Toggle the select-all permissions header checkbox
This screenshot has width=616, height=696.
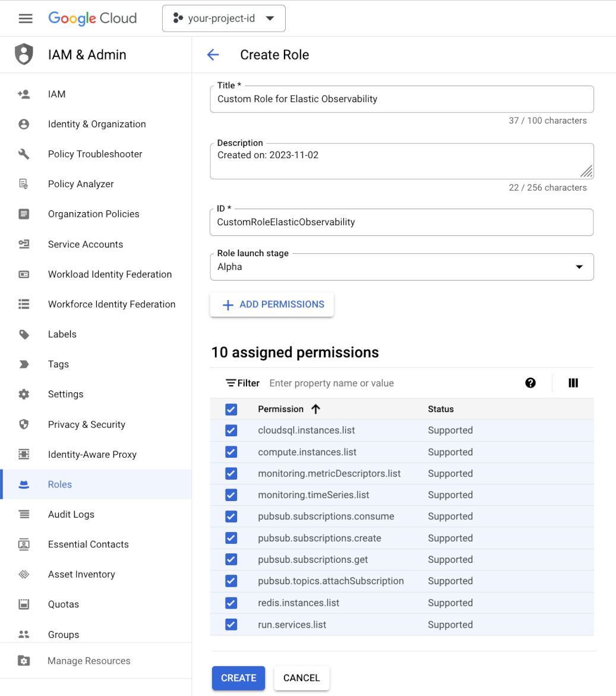click(x=231, y=409)
